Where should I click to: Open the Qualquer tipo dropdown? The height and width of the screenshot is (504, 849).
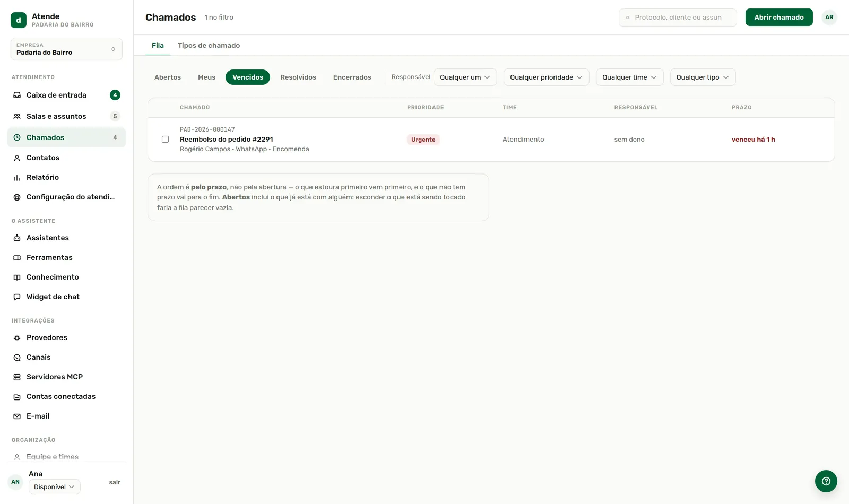[x=703, y=77]
